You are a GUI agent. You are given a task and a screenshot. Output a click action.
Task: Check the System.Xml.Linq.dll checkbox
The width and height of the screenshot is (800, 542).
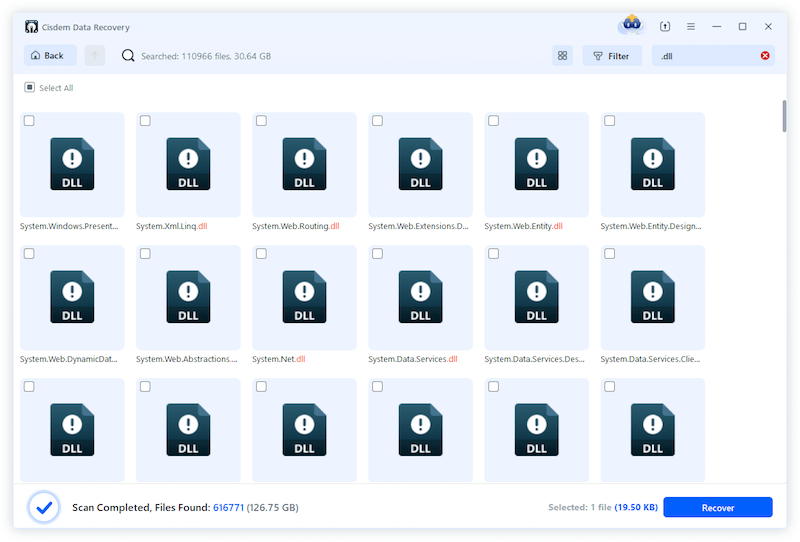145,121
